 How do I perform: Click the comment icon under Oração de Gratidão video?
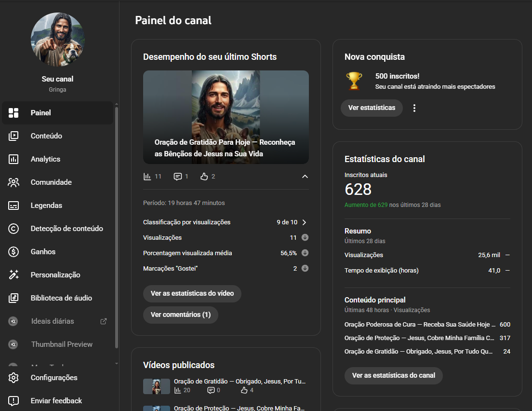(211, 390)
